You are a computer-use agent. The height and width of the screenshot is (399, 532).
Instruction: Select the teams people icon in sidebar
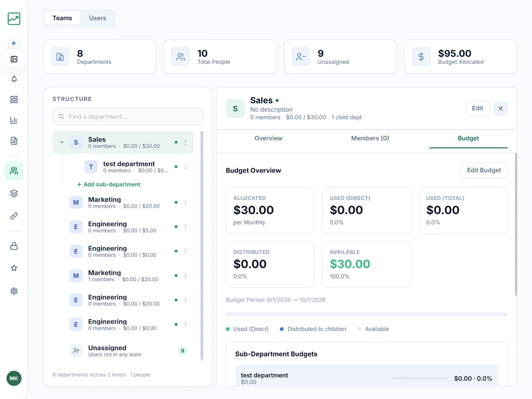point(14,171)
